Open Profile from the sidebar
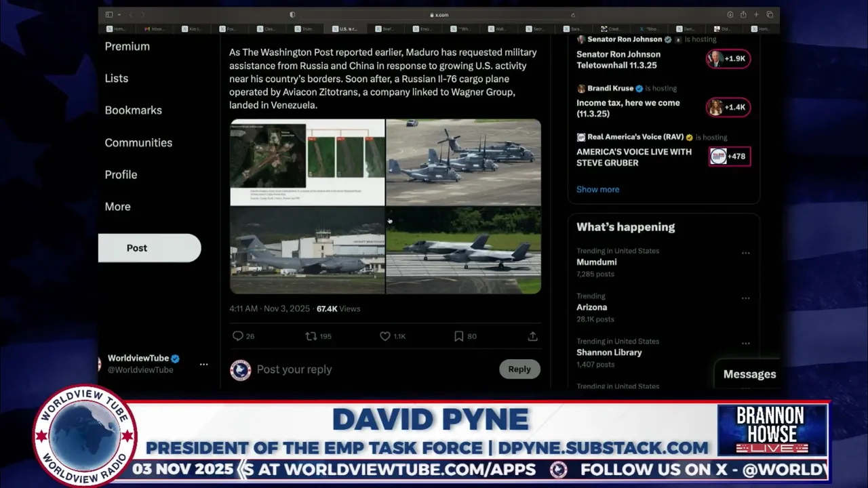Screen dimensions: 868x488 pos(121,174)
